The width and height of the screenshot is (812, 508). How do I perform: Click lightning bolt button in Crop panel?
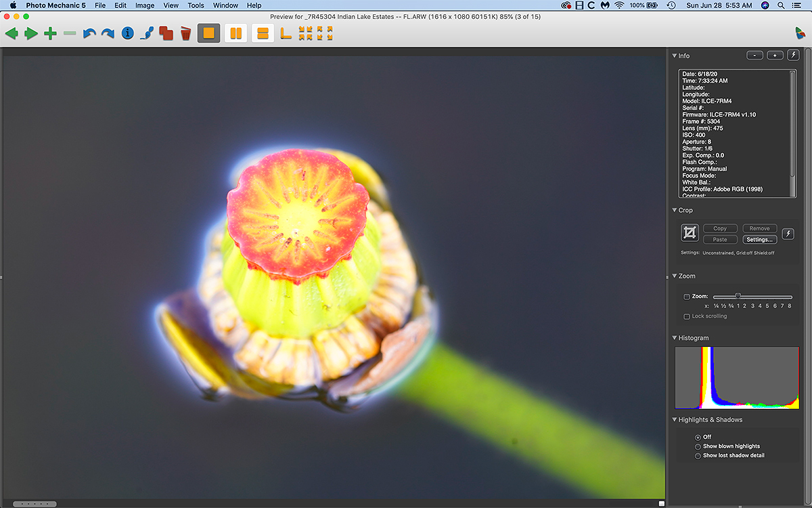(x=788, y=234)
